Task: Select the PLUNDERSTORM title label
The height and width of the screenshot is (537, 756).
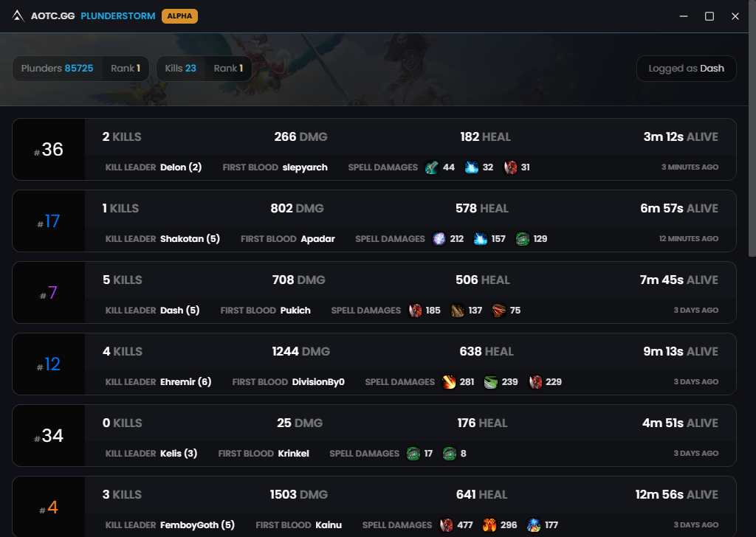Action: pyautogui.click(x=118, y=16)
